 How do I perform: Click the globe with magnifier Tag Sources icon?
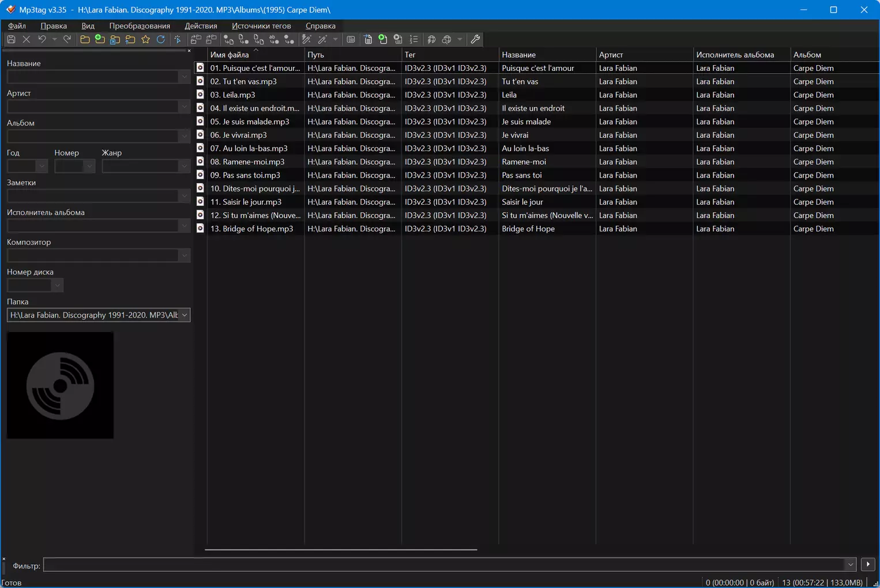(x=446, y=39)
